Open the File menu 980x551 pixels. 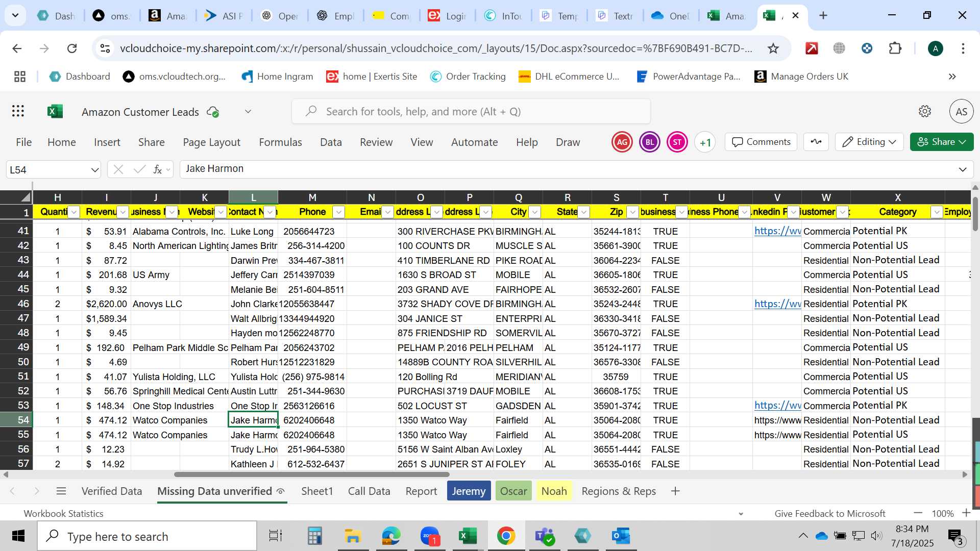click(x=24, y=142)
